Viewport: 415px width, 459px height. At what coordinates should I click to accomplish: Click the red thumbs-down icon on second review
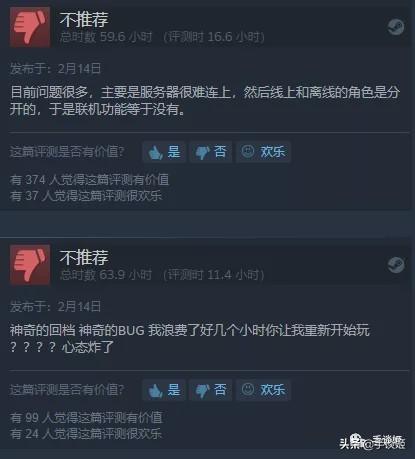(x=30, y=265)
